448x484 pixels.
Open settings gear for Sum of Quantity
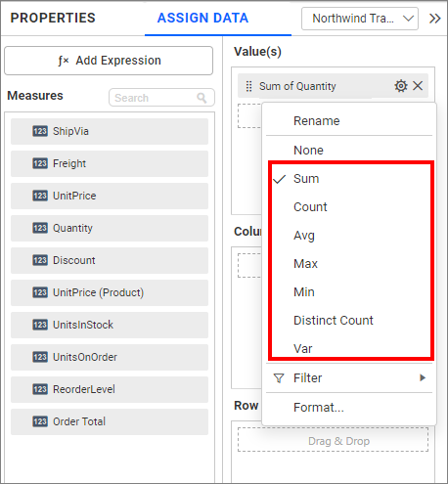click(x=401, y=86)
